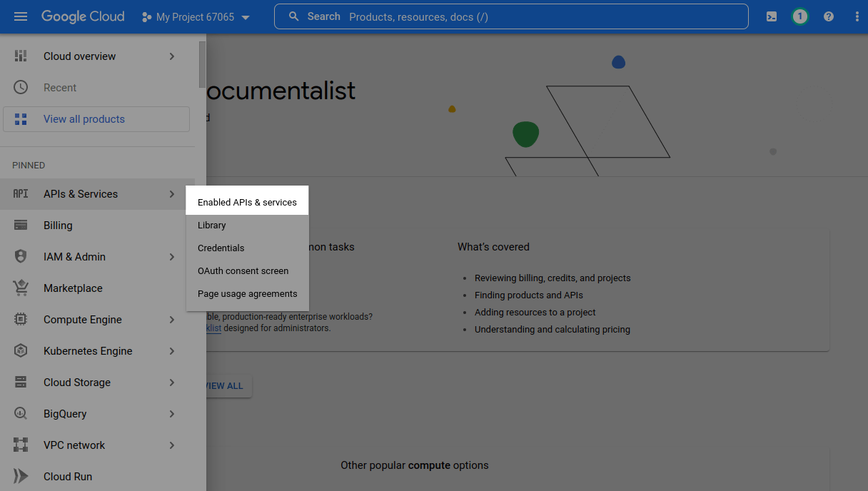Click the Cloud overview icon

[x=21, y=56]
